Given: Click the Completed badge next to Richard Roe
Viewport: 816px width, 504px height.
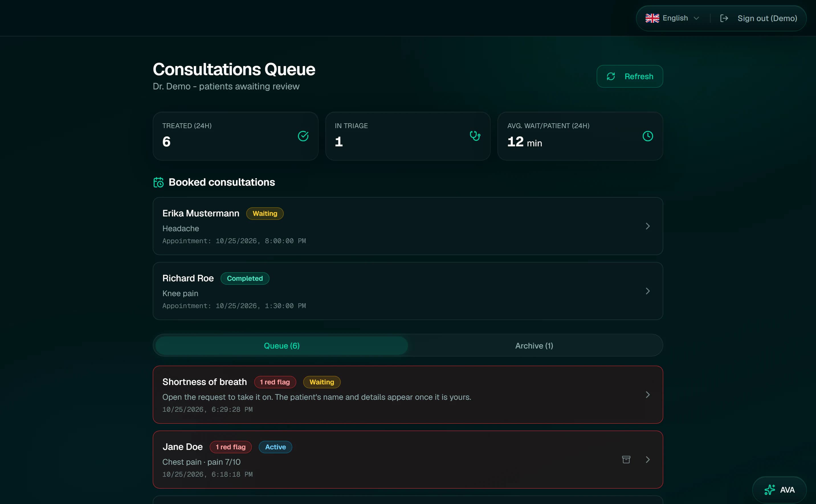Looking at the screenshot, I should pyautogui.click(x=244, y=278).
